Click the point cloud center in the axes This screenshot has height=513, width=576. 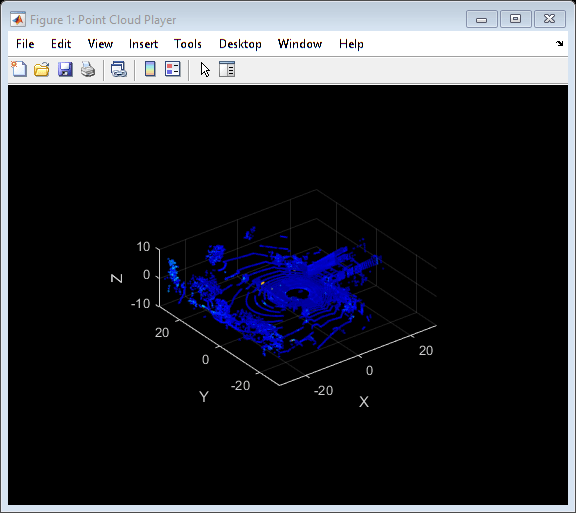point(298,293)
